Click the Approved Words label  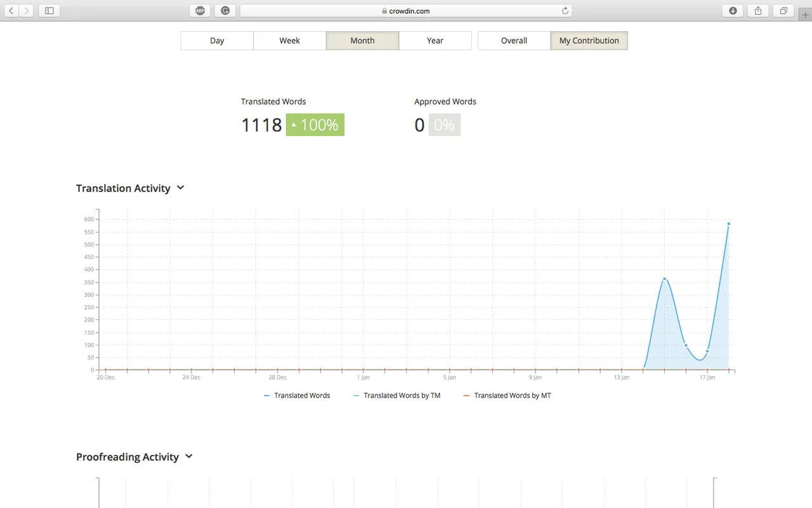point(445,102)
